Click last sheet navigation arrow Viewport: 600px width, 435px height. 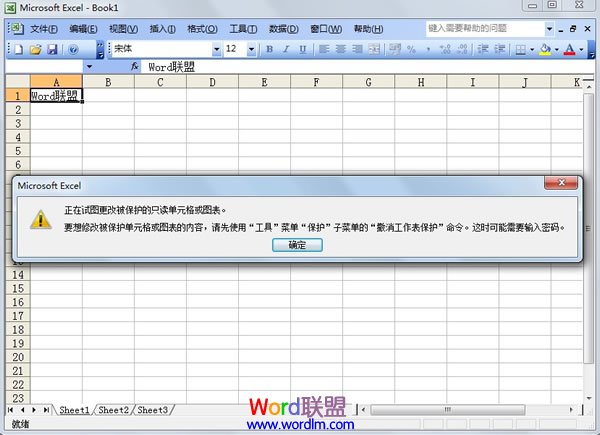click(x=46, y=410)
